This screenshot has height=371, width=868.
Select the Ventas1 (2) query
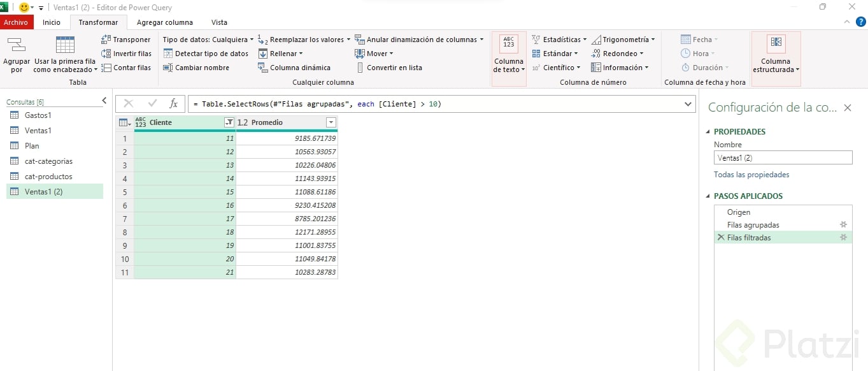coord(55,191)
